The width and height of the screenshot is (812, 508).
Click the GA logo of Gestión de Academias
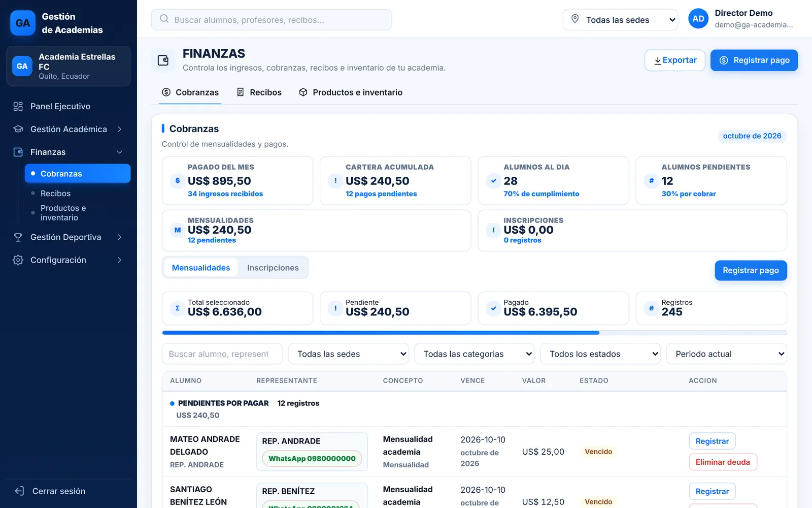click(x=23, y=23)
